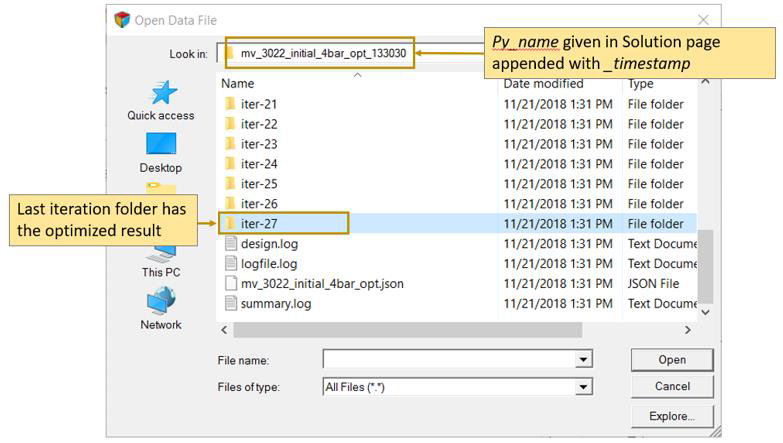Select the logfile.log file
Viewport: 783px width, 443px height.
point(268,264)
